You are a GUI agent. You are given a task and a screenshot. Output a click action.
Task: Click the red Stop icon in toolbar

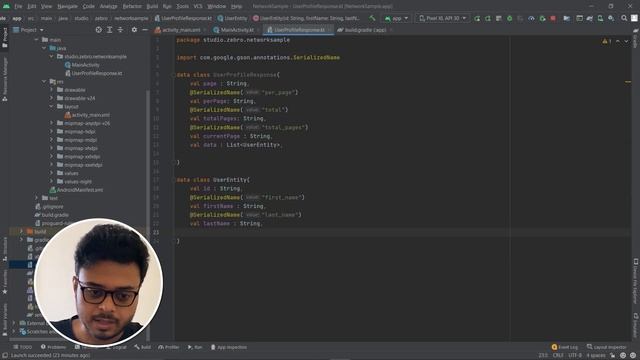553,18
